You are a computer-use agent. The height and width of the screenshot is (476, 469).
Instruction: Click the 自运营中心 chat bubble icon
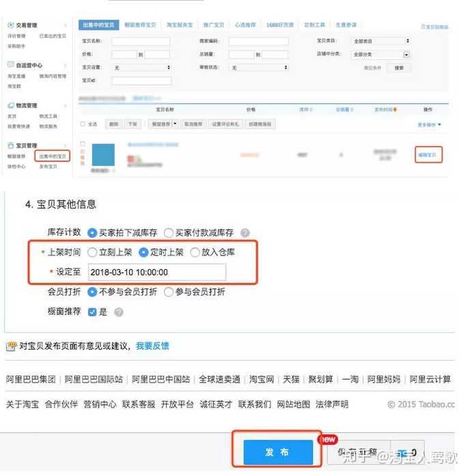(x=11, y=65)
